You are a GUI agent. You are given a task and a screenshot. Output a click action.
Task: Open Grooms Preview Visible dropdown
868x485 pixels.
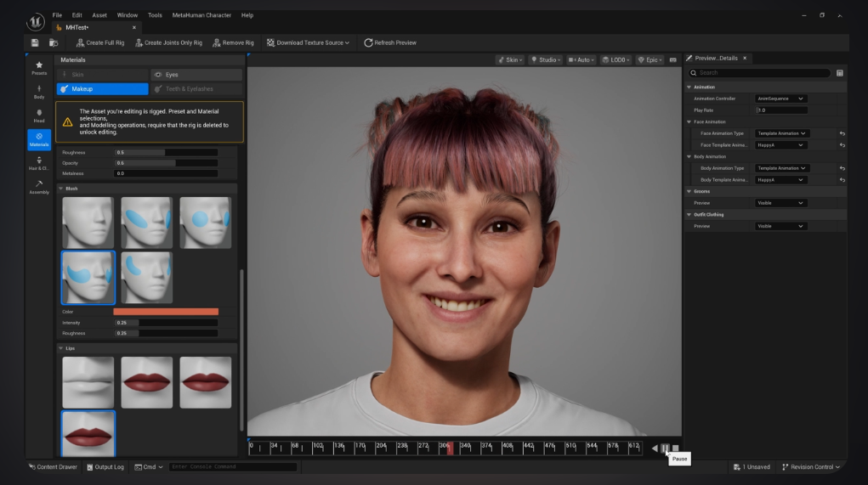click(x=780, y=203)
